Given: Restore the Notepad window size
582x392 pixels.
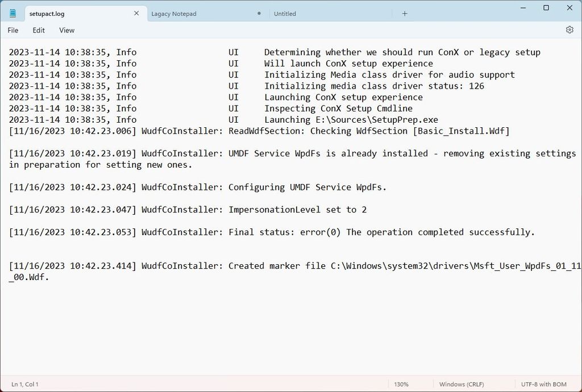Looking at the screenshot, I should click(x=546, y=8).
